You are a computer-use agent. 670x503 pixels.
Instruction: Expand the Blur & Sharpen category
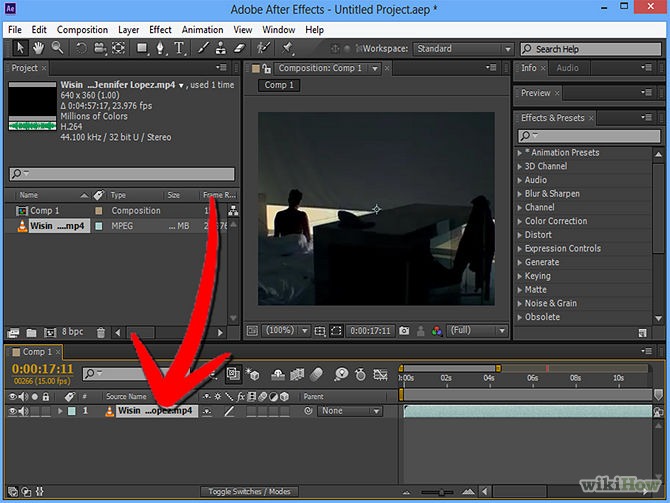(520, 194)
